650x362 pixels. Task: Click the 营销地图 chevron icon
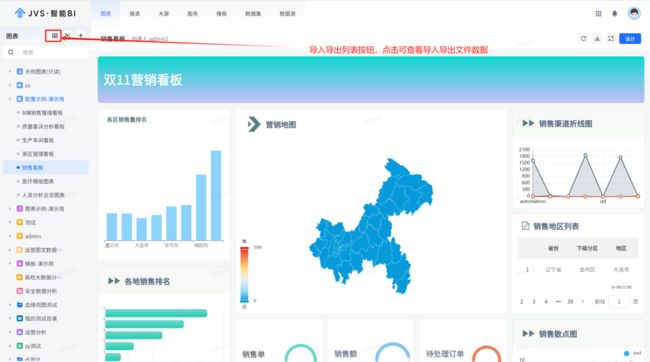pos(254,124)
